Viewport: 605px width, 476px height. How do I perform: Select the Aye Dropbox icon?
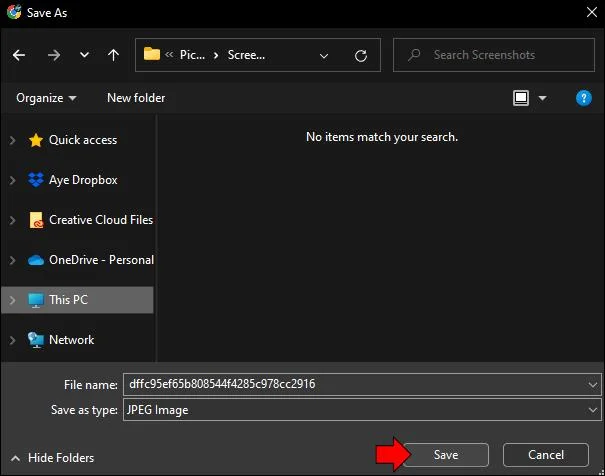(x=36, y=180)
